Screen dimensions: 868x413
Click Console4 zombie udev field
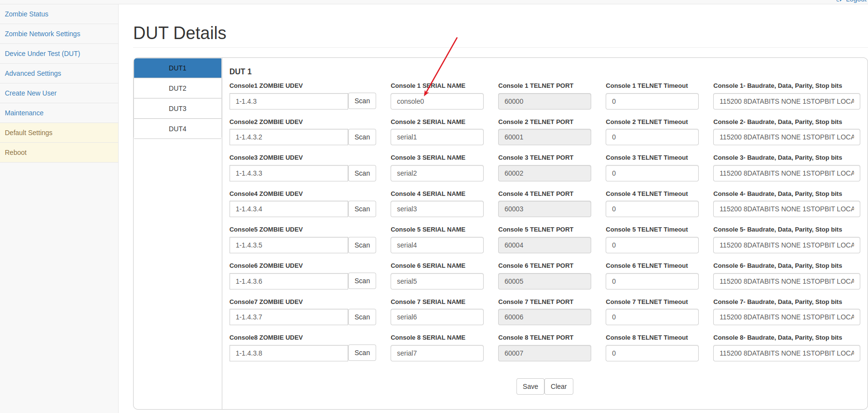point(288,209)
